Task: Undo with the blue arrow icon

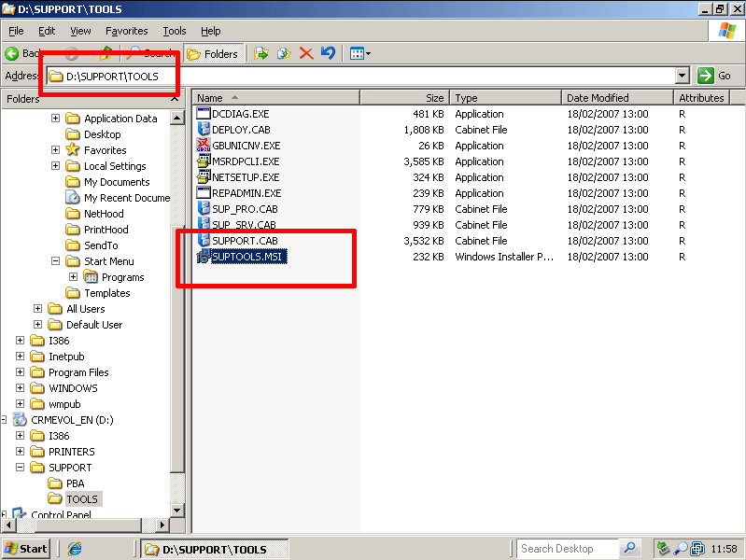Action: tap(328, 53)
